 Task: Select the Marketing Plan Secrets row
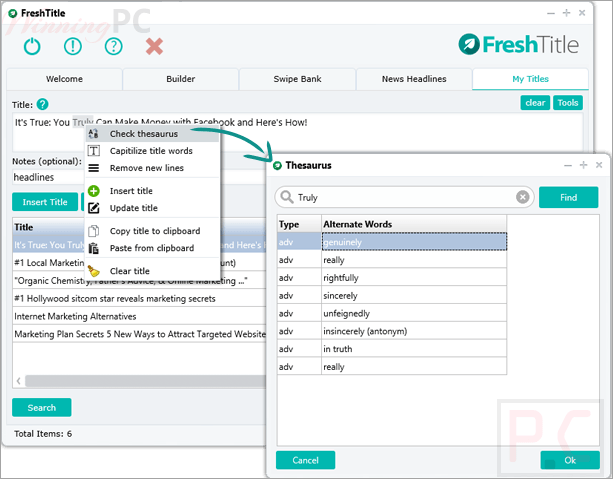139,334
